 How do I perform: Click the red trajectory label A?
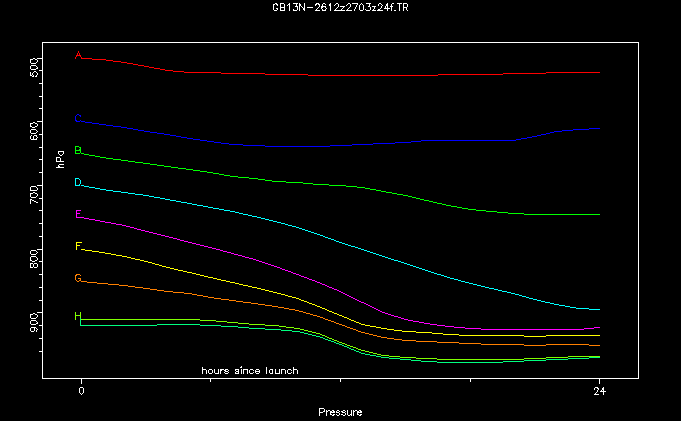coord(78,56)
